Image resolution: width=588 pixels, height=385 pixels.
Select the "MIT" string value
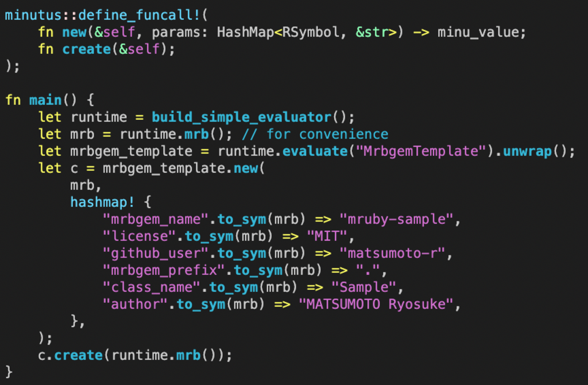click(x=327, y=236)
